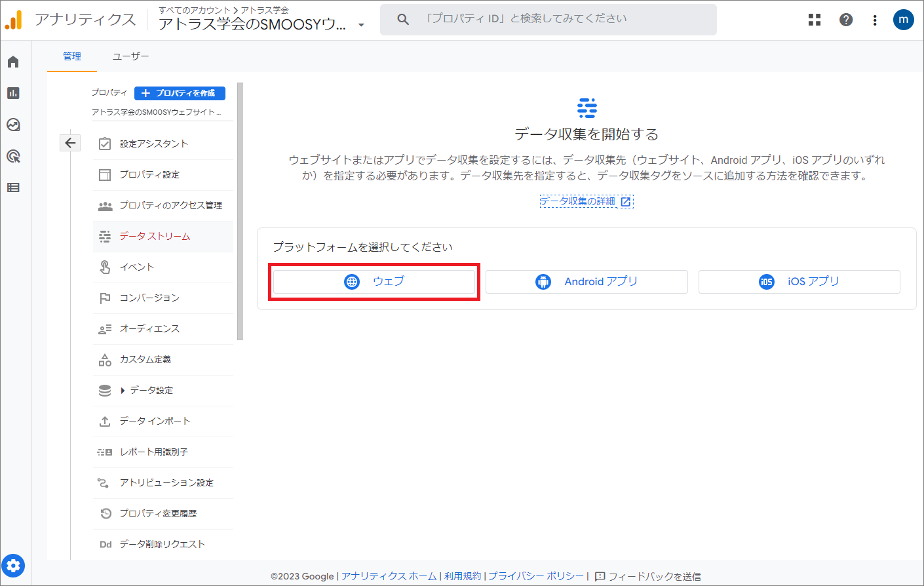Image resolution: width=924 pixels, height=586 pixels.
Task: Click the property column vertical scrollbar
Action: (x=240, y=211)
